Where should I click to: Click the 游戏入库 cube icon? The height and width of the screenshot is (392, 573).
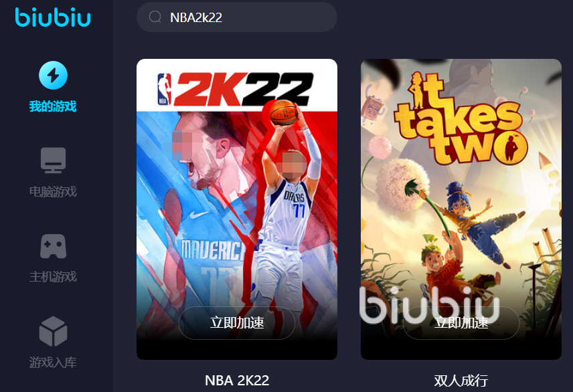pyautogui.click(x=54, y=331)
